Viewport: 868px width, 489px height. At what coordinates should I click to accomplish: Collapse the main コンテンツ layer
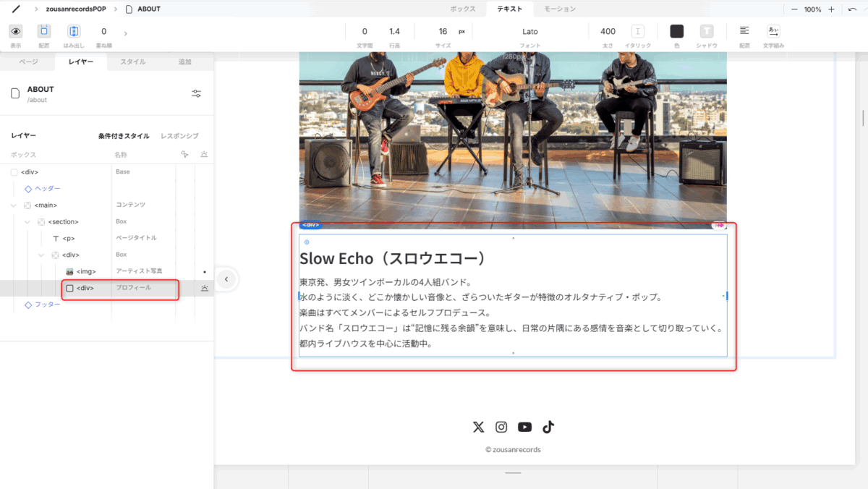coord(14,205)
